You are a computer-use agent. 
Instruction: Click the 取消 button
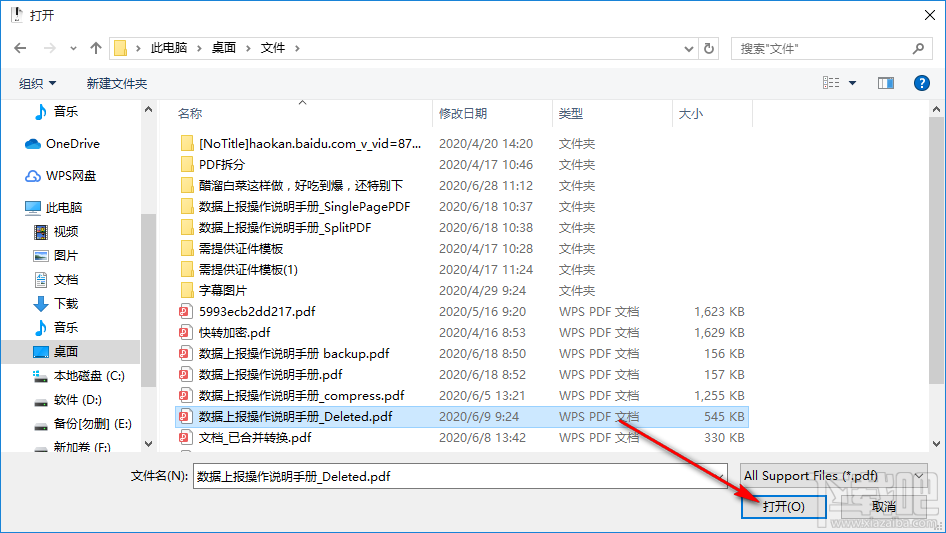click(883, 506)
